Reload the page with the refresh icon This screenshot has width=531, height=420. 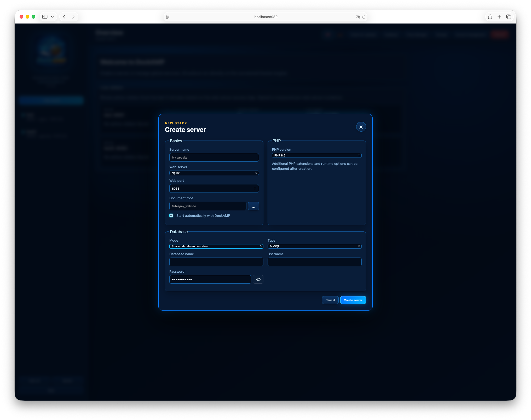(x=364, y=17)
